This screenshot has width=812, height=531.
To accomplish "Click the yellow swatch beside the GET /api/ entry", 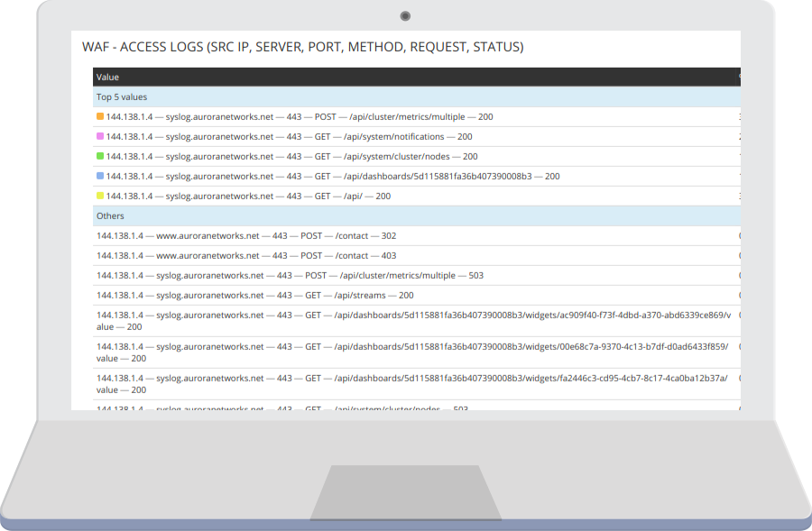I will (x=100, y=196).
